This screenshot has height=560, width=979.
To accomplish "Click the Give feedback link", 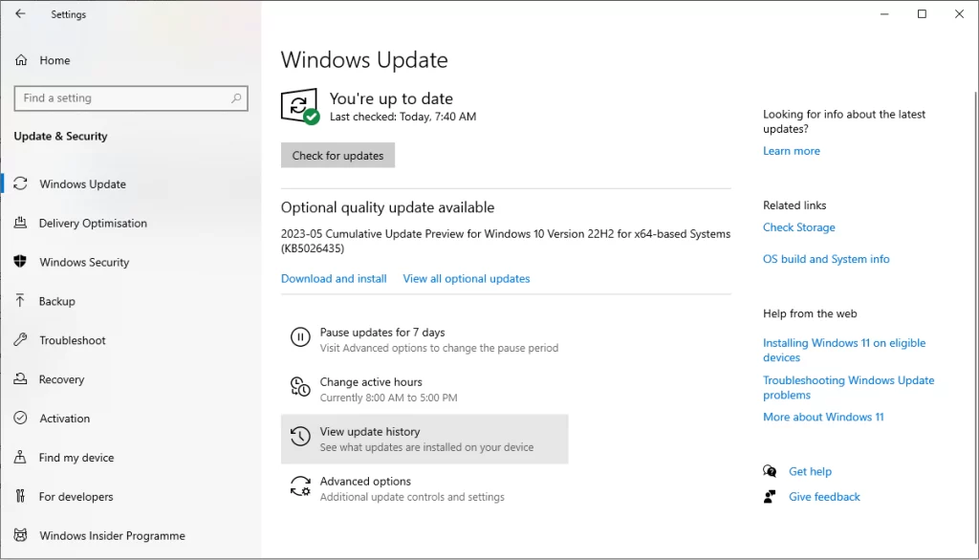I will pyautogui.click(x=824, y=496).
